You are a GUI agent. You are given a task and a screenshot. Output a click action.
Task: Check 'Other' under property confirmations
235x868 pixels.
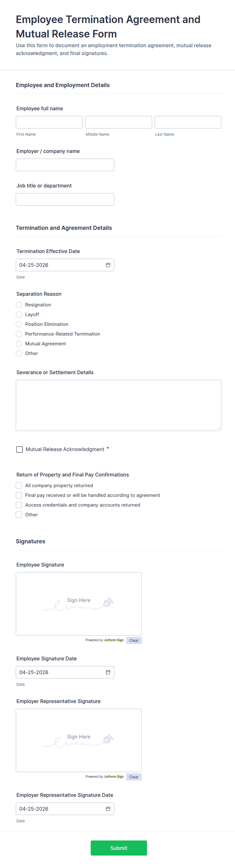(19, 514)
